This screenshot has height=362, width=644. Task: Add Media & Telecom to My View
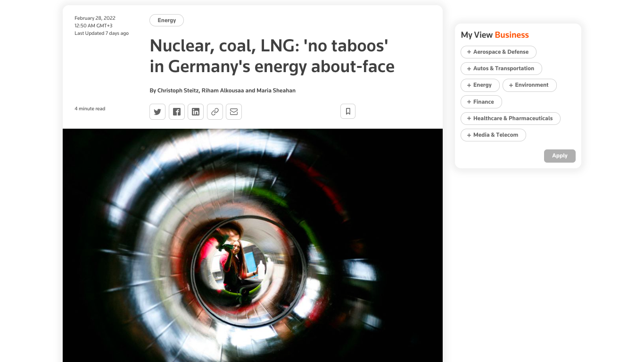(x=493, y=135)
